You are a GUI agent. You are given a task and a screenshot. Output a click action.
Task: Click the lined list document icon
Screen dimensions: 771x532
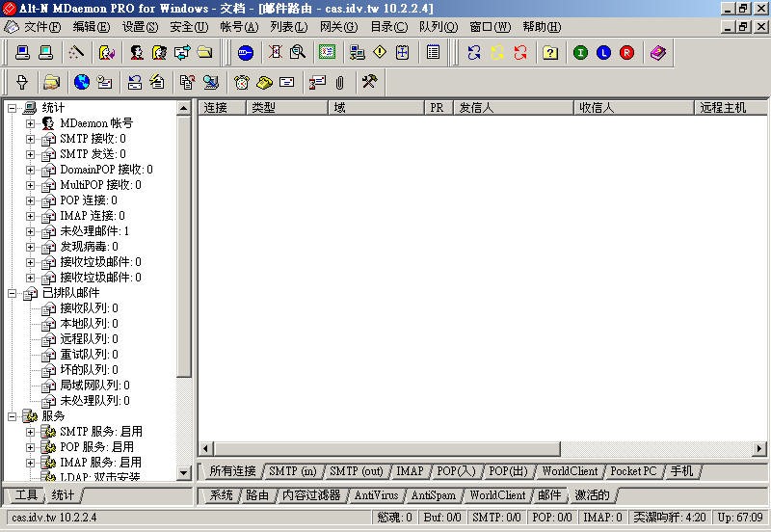tap(433, 52)
